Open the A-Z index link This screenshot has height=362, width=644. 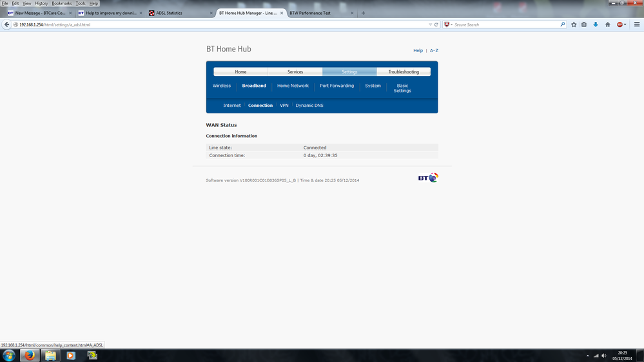[x=434, y=50]
